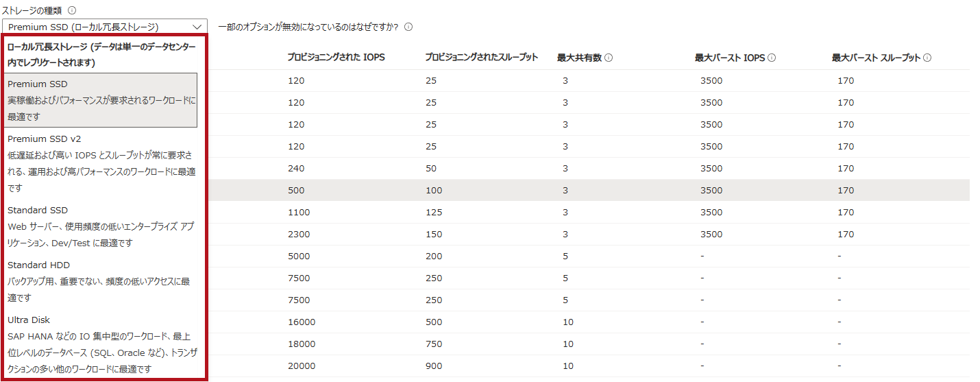Click info icon next to ストレージの種類 label
The image size is (980, 382).
click(x=73, y=11)
